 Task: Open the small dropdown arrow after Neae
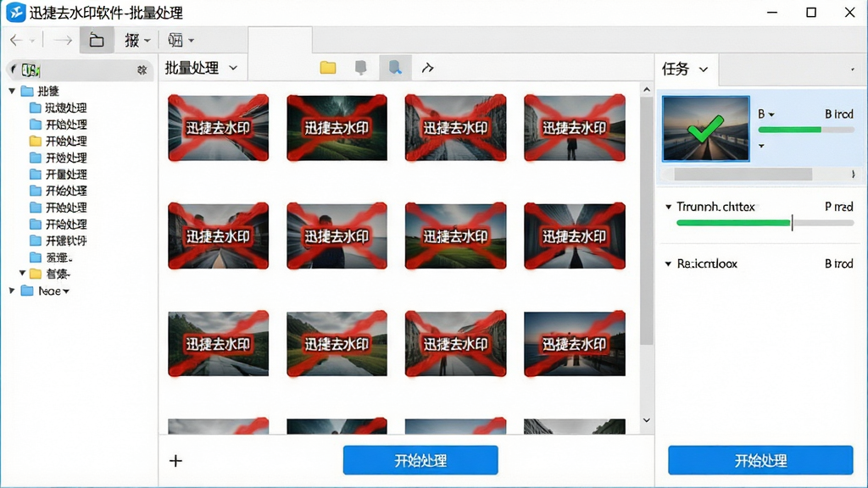pyautogui.click(x=66, y=291)
